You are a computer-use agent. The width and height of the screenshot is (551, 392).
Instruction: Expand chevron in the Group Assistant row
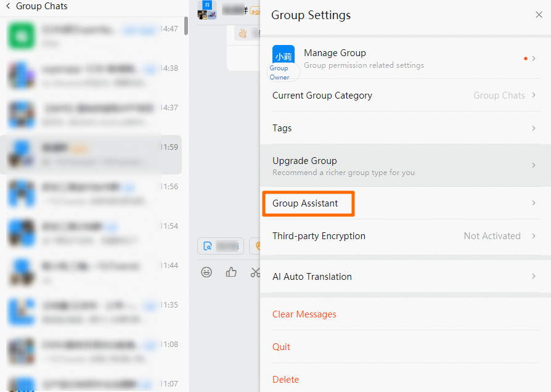point(533,203)
